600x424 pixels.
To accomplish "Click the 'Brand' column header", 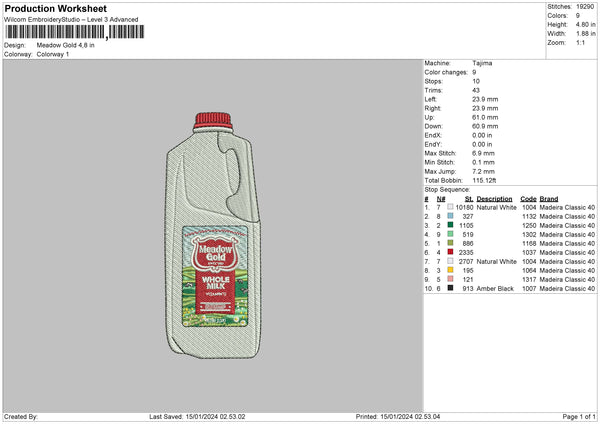I will pyautogui.click(x=549, y=199).
